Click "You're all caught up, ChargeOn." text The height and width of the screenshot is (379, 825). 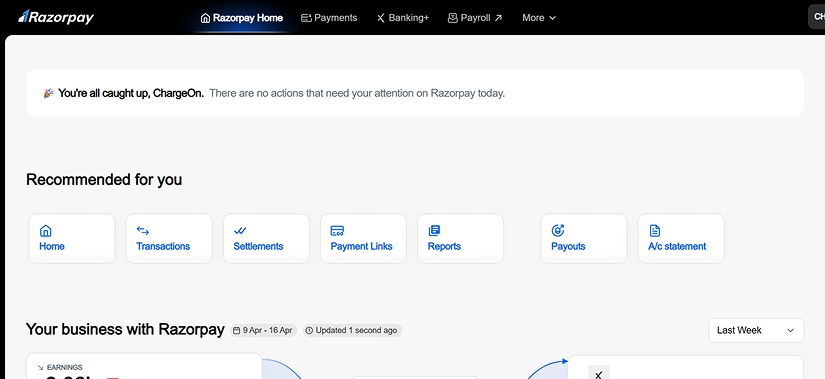(131, 93)
